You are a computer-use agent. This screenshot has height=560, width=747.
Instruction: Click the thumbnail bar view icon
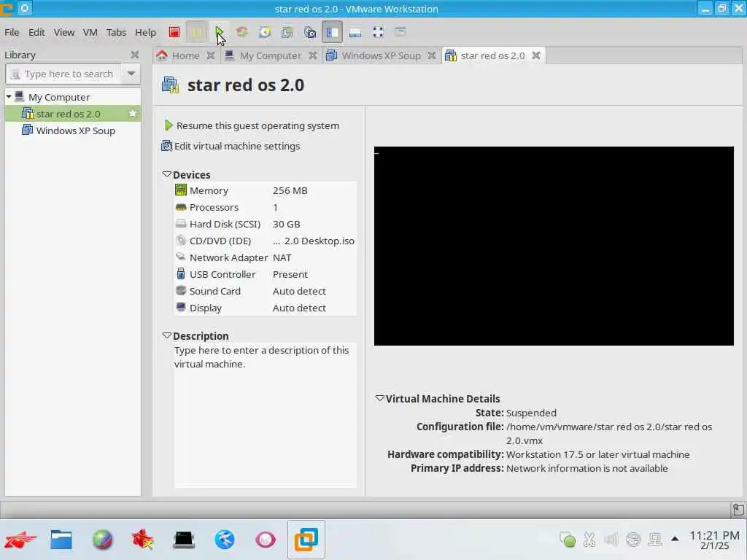355,32
